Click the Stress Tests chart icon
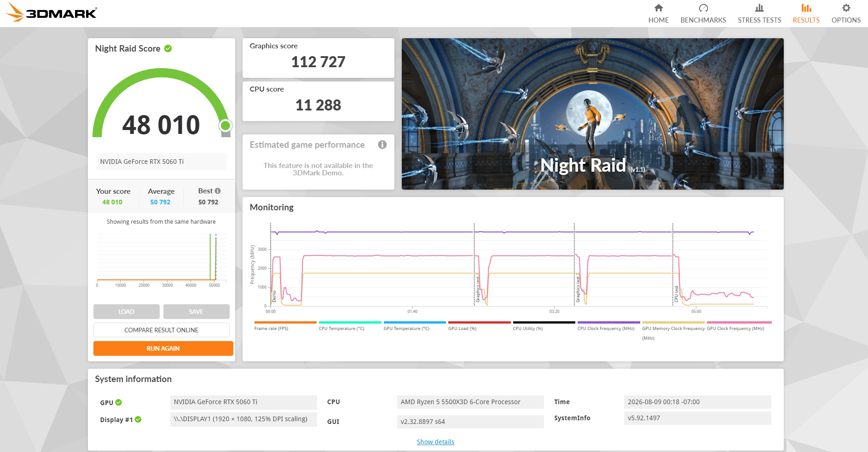The image size is (868, 452). coord(759,8)
